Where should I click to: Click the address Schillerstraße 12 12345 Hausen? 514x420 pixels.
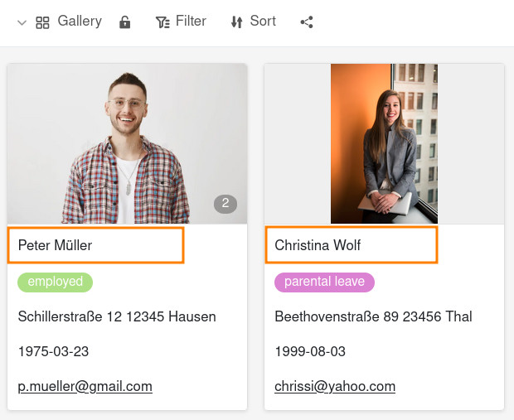pos(117,316)
